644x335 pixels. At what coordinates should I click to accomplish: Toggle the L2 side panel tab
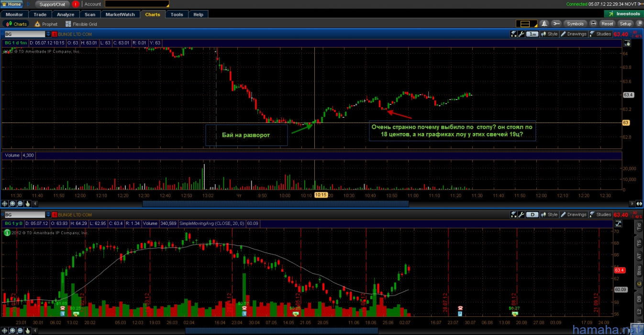639,313
